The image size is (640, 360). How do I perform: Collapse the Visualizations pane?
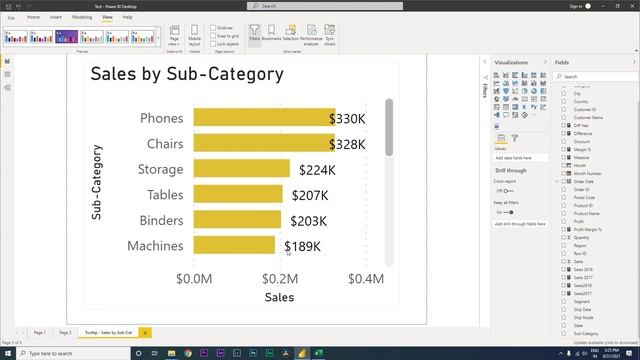coord(545,62)
